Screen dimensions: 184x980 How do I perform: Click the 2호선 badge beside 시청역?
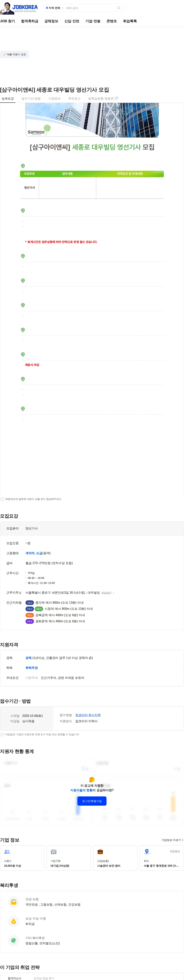[x=39, y=609]
